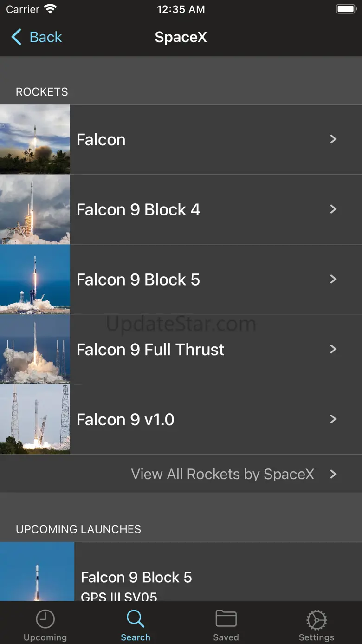Viewport: 362px width, 644px height.
Task: Tap the Search magnifier icon
Action: [136, 619]
